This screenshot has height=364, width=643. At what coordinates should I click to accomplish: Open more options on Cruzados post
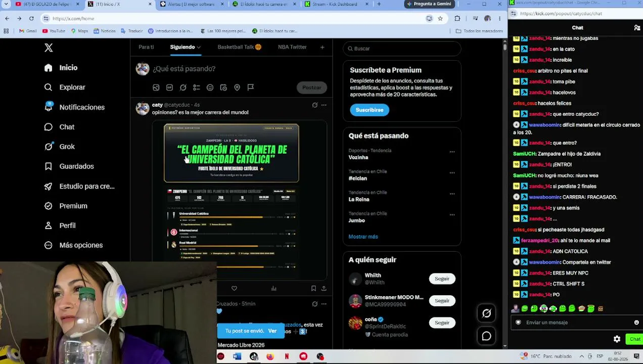pos(324,304)
